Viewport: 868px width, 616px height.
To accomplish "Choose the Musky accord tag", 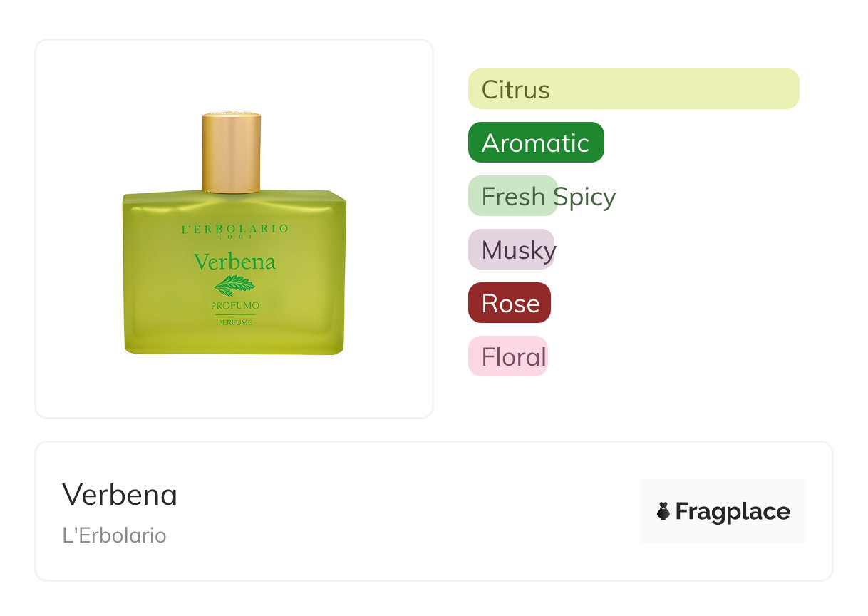I will click(x=511, y=250).
